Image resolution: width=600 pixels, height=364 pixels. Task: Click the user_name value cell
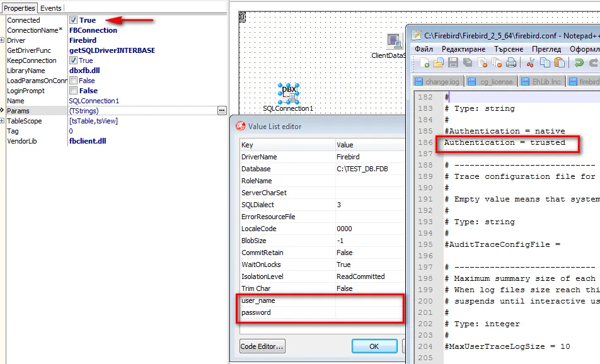(x=369, y=300)
